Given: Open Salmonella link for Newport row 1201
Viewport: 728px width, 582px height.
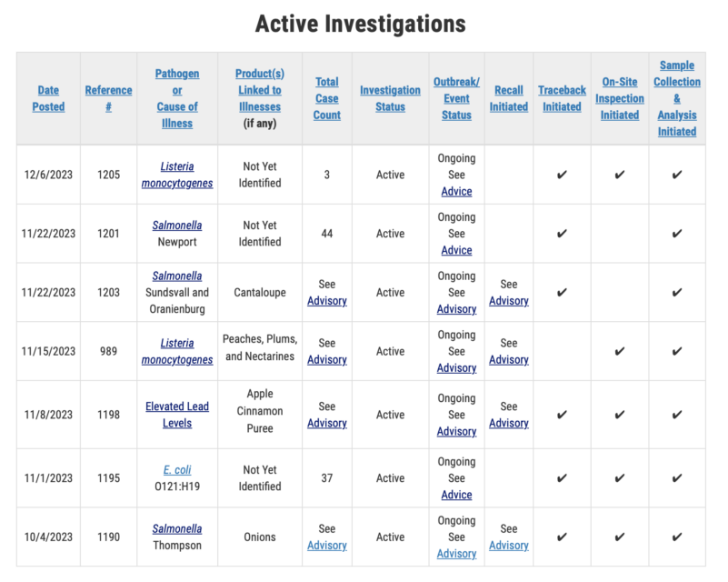Looking at the screenshot, I should 177,226.
